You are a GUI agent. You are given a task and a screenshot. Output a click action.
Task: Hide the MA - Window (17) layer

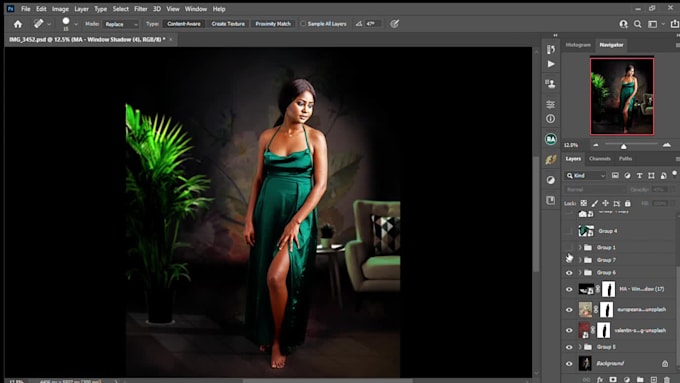[569, 289]
